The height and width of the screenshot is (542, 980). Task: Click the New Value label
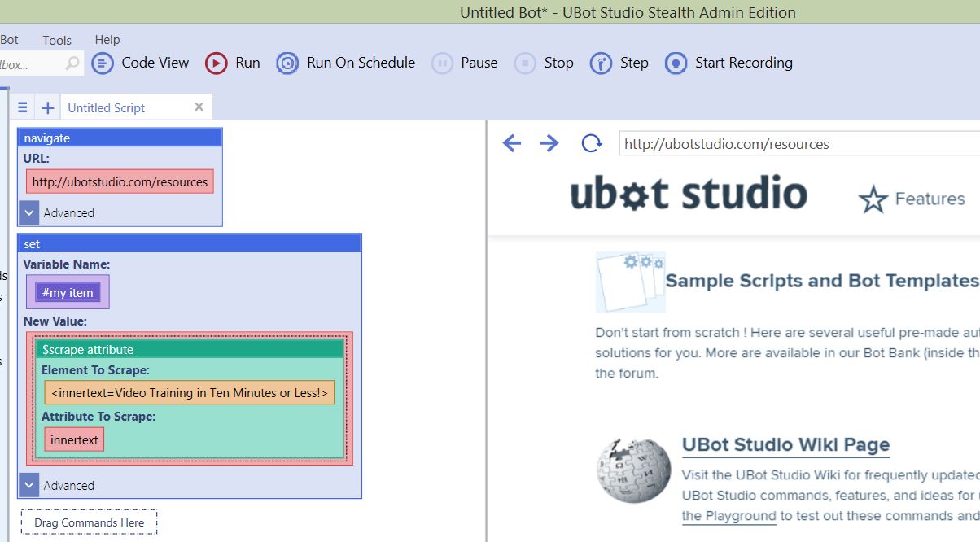(x=55, y=321)
